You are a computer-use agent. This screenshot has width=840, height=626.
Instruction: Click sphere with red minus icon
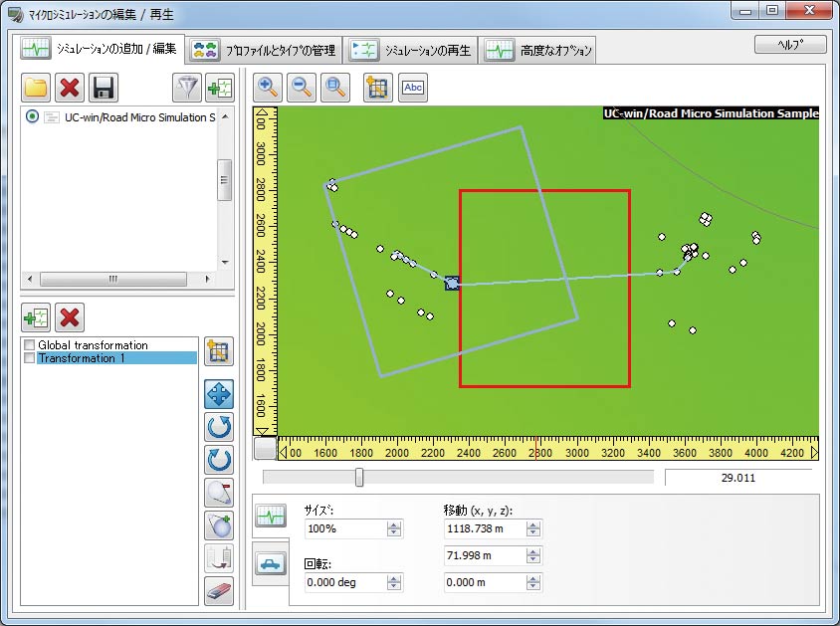pos(219,493)
